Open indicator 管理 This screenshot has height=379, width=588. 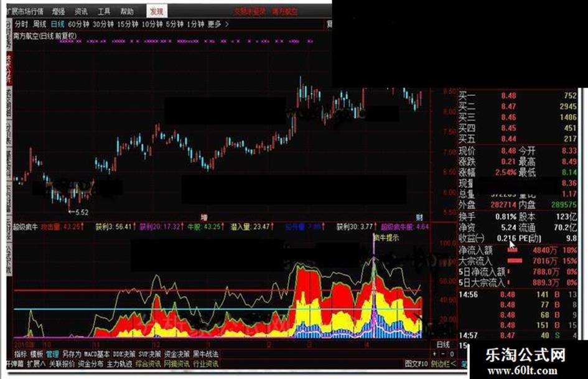point(52,354)
